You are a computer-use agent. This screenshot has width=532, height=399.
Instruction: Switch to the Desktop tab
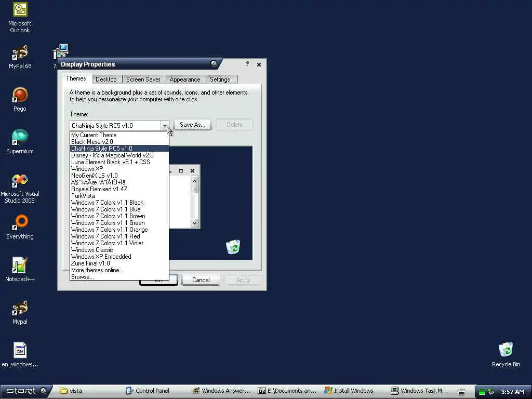pos(106,79)
